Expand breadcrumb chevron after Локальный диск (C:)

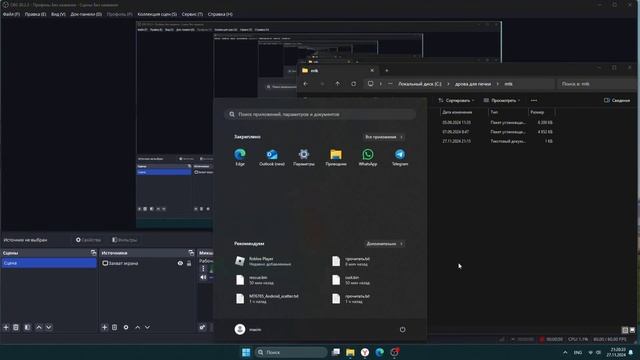(x=448, y=84)
